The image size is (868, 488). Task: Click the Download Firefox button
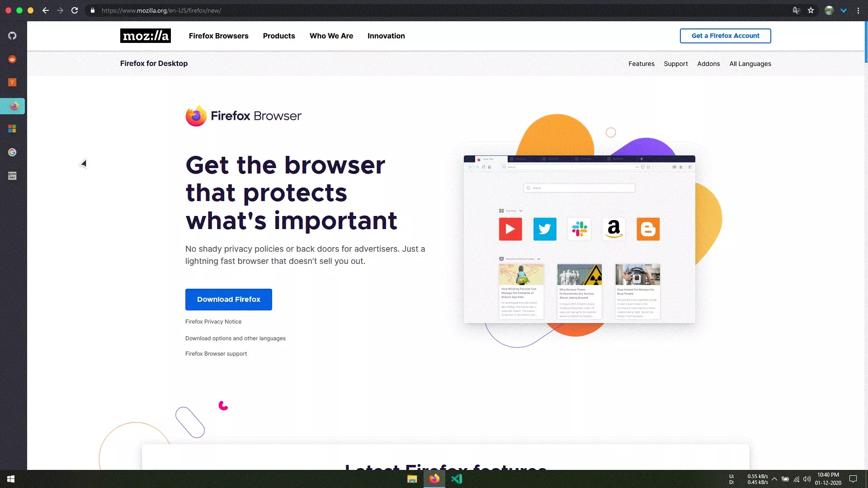[228, 299]
